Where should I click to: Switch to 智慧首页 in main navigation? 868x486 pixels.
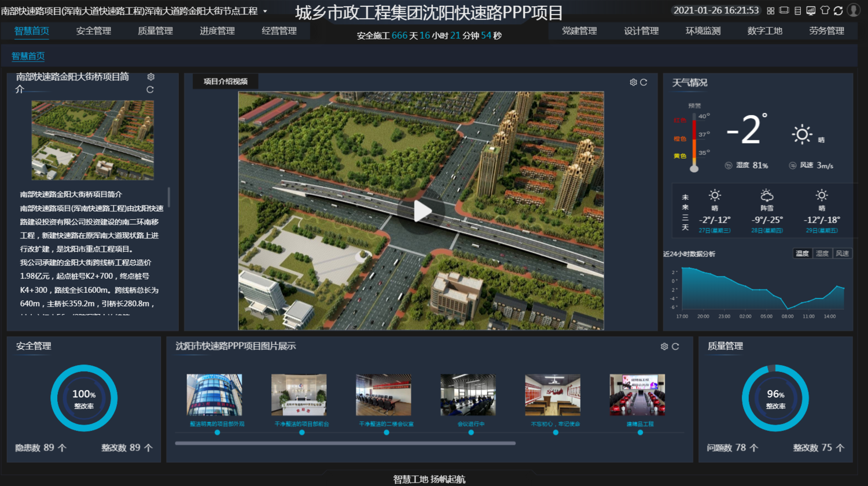tap(32, 31)
